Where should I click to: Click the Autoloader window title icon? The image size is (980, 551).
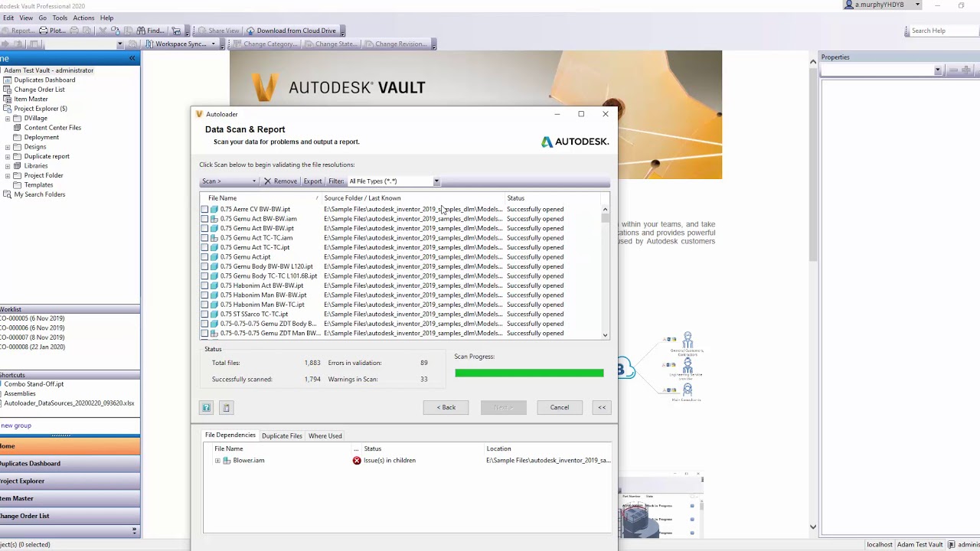[200, 114]
